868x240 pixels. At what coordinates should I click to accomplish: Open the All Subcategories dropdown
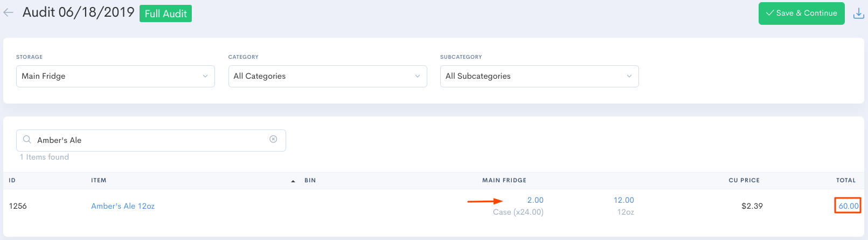[539, 76]
